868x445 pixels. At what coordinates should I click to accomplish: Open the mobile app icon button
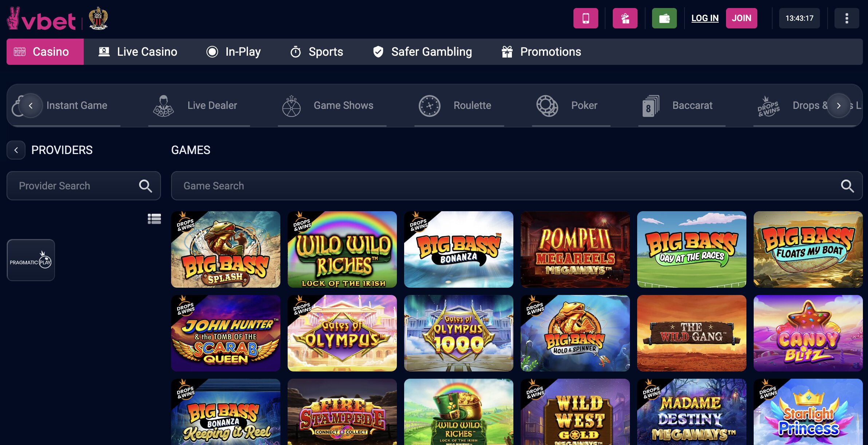point(586,18)
